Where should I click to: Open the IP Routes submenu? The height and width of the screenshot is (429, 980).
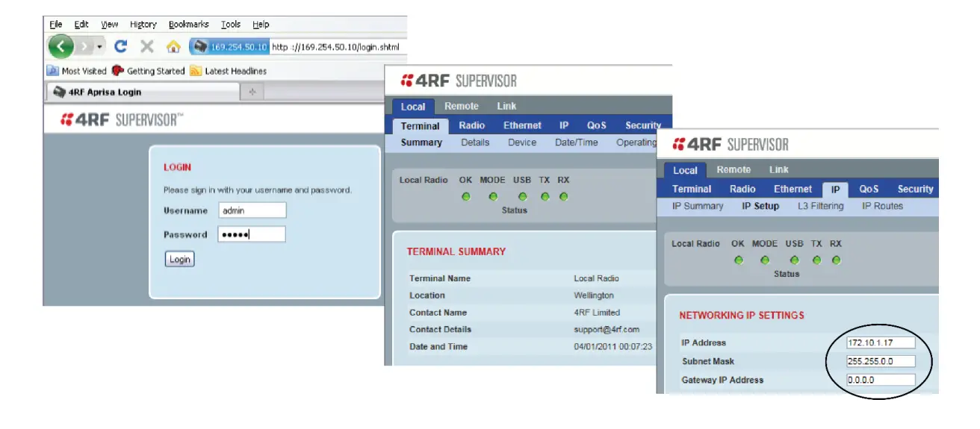882,206
